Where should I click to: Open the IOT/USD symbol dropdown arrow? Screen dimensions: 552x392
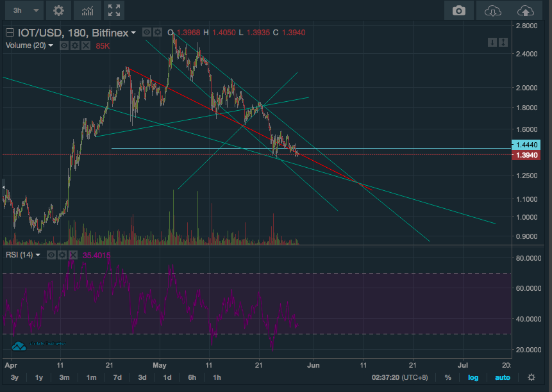[x=133, y=33]
